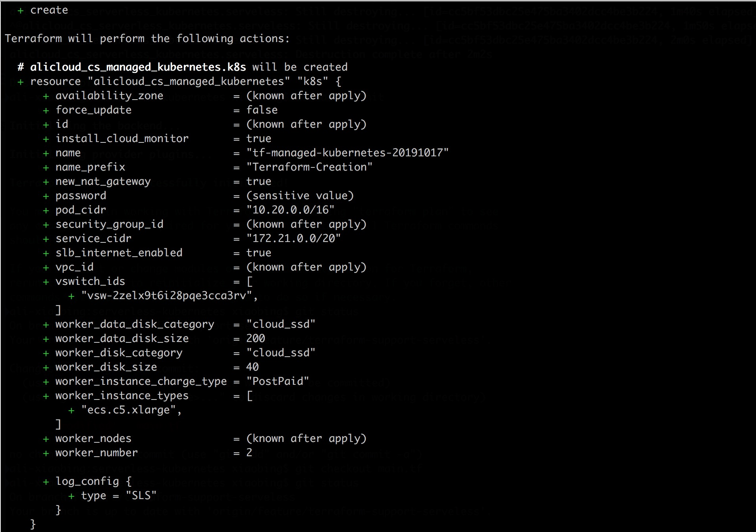This screenshot has height=532, width=756.
Task: Click the new_nat_gateway true value
Action: 259,181
